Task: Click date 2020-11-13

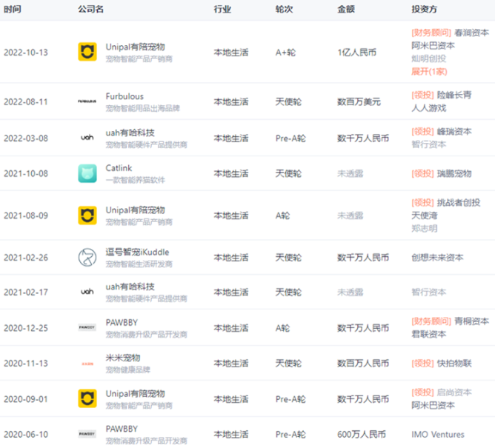Action: pos(26,364)
